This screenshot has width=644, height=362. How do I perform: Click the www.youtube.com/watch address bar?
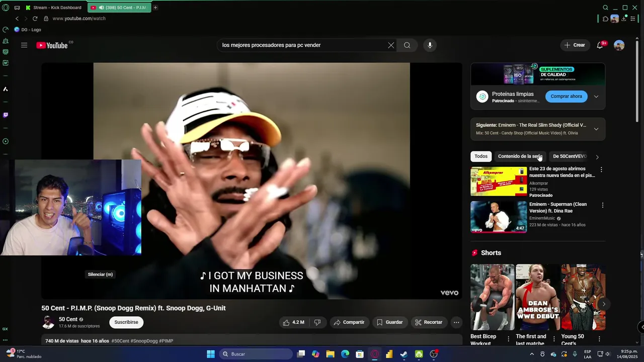(79, 19)
